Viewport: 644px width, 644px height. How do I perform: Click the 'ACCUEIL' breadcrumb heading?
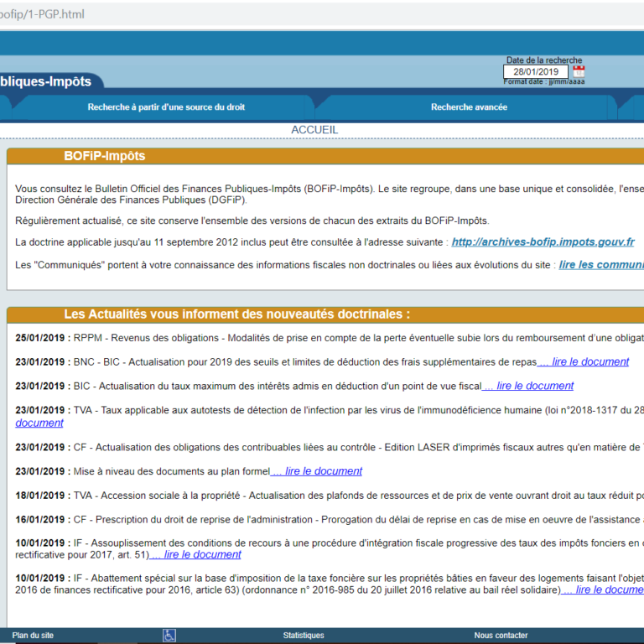coord(314,130)
